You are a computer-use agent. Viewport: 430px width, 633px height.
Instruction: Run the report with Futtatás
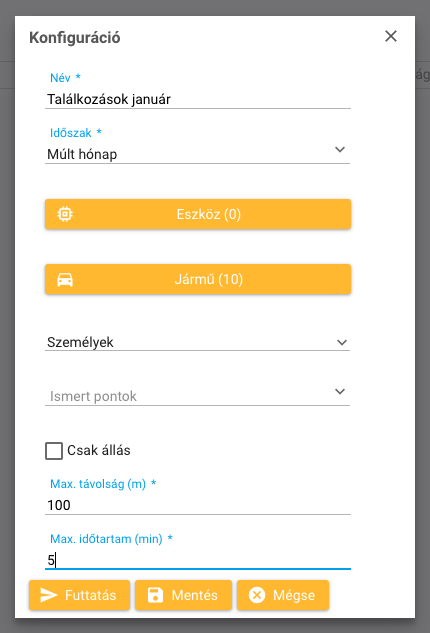pos(80,595)
